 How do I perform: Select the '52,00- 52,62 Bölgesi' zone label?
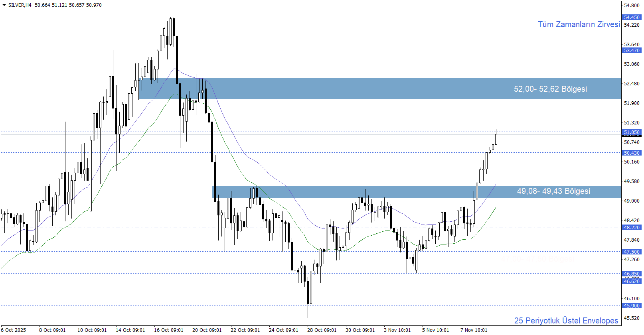tap(550, 89)
